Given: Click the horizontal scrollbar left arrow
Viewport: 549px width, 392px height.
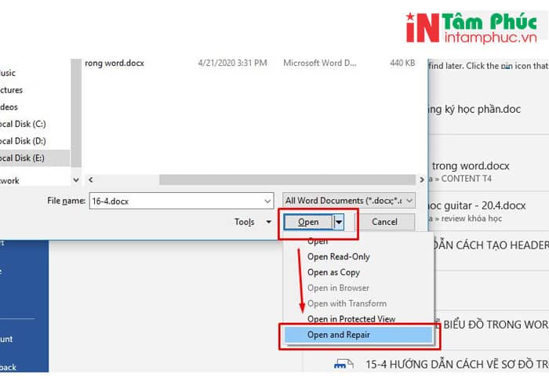Looking at the screenshot, I should click(91, 180).
